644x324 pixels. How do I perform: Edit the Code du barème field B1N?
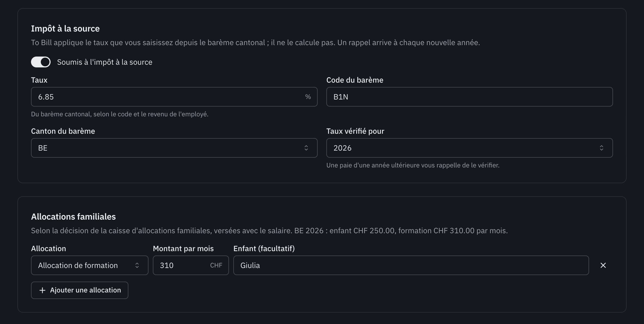pyautogui.click(x=469, y=97)
